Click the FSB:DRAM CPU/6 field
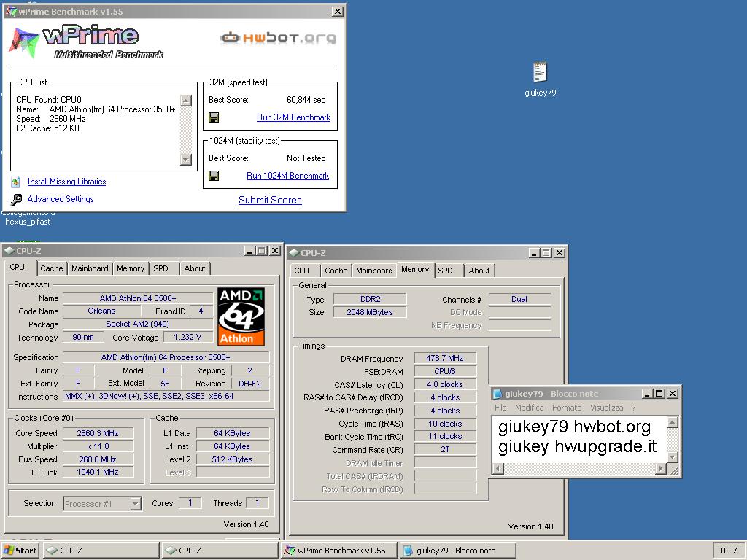Screen dimensions: 747x560 tap(445, 371)
